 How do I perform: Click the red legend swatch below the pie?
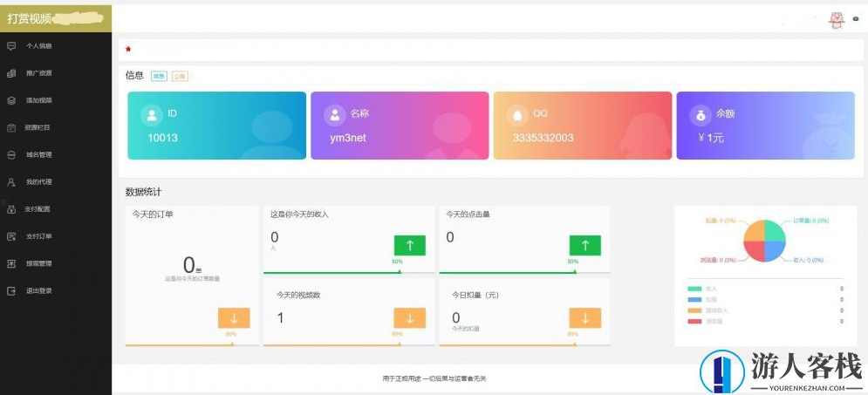[694, 321]
